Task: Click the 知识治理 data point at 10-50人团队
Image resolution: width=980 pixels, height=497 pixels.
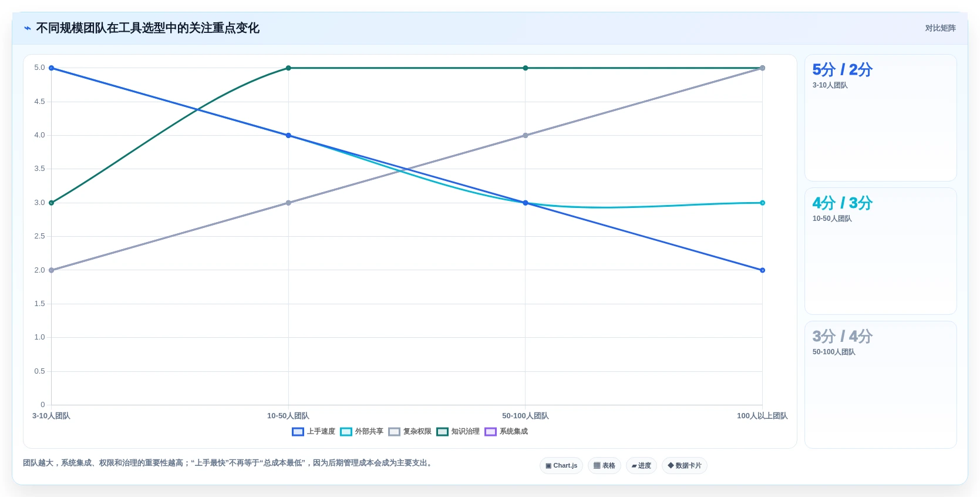Action: click(288, 68)
